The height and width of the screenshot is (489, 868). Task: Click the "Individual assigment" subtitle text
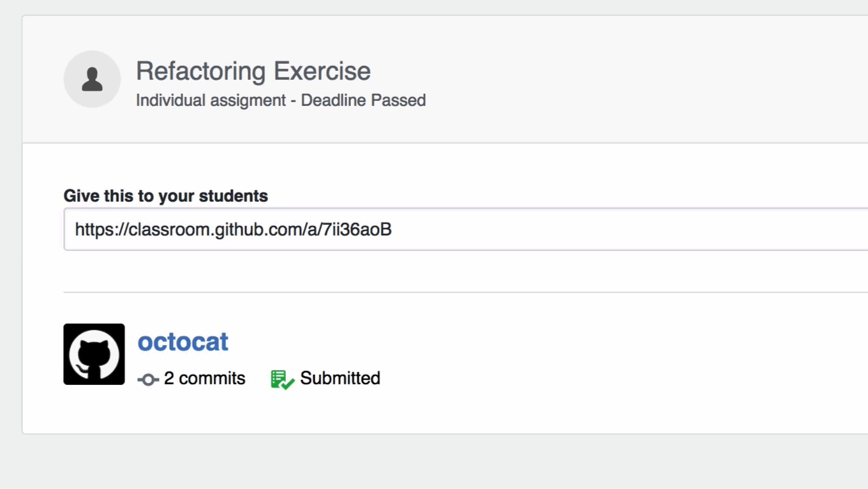pyautogui.click(x=211, y=101)
